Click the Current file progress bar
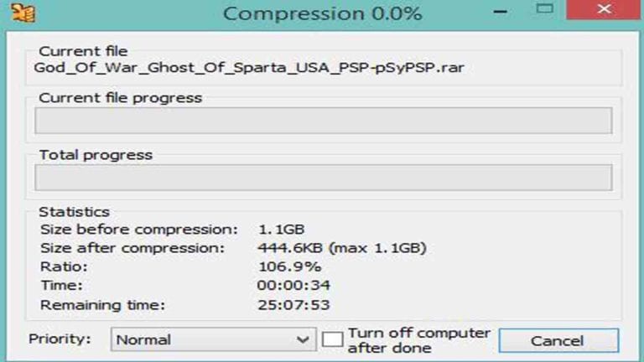Image resolution: width=644 pixels, height=362 pixels. [323, 121]
